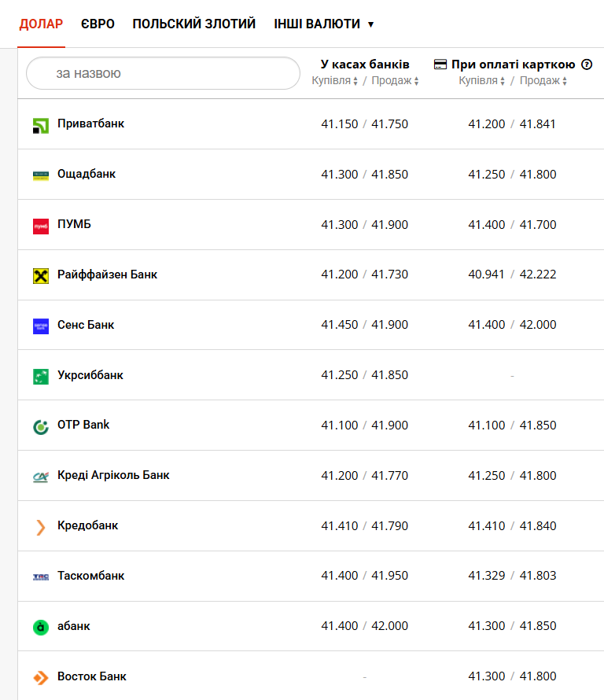Click Укрсиббанк cash rate 41.250 / 41.850
This screenshot has height=700, width=604.
(365, 375)
